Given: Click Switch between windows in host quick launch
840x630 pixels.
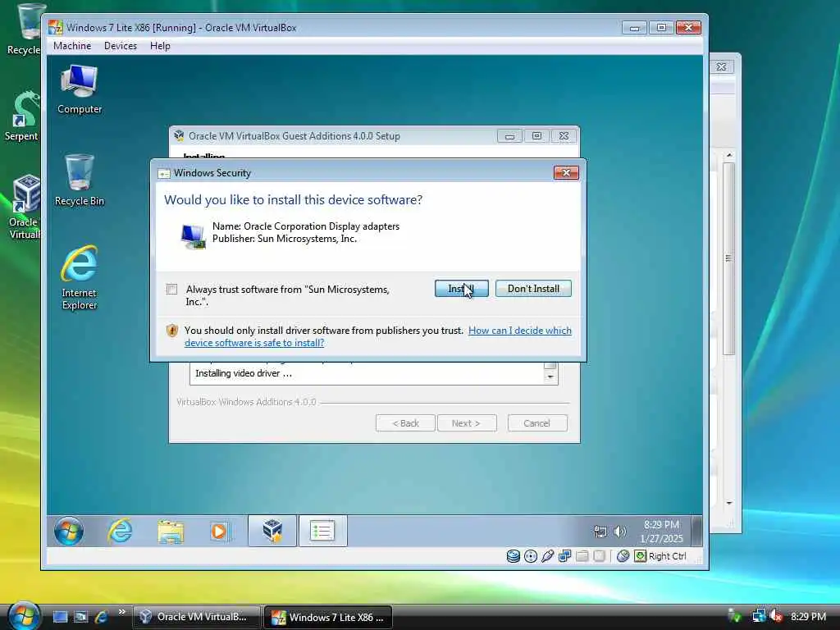Looking at the screenshot, I should tap(80, 617).
